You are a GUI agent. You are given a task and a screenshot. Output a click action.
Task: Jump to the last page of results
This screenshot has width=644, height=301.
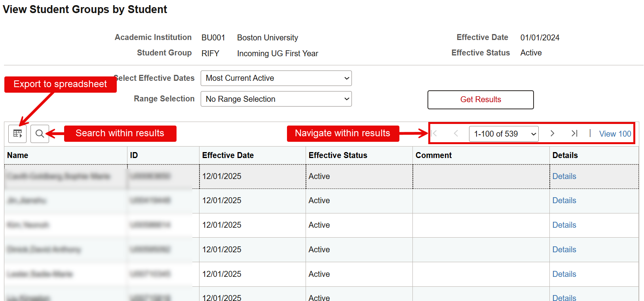coord(574,133)
